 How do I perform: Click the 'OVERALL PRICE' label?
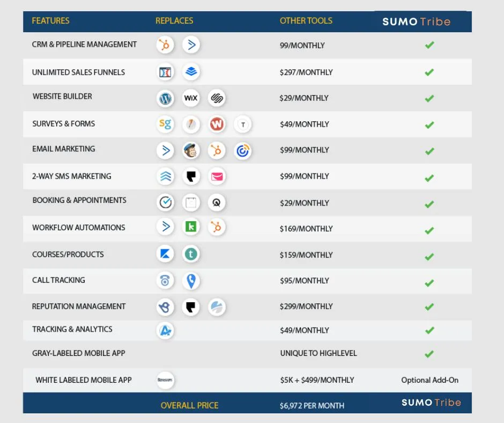pos(189,405)
